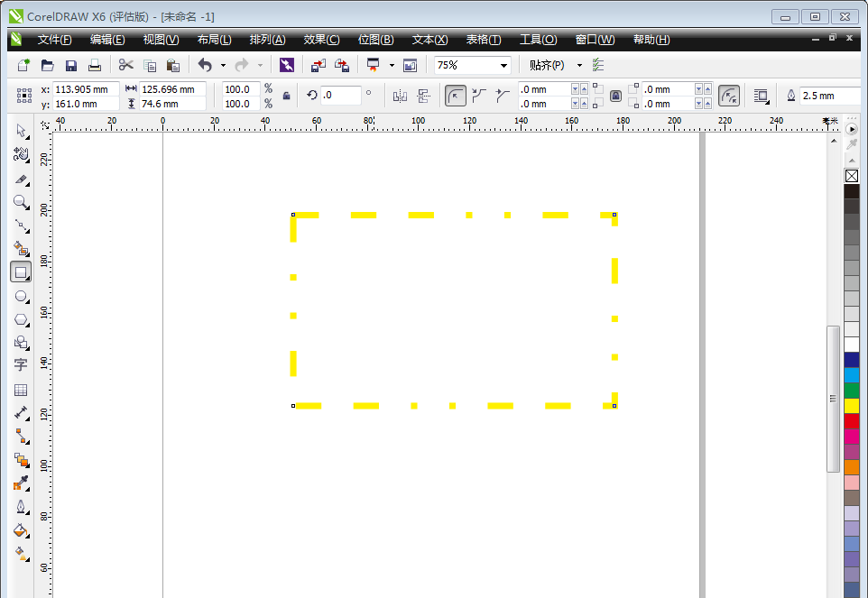This screenshot has width=868, height=598.
Task: Undo the last action
Action: coord(205,65)
